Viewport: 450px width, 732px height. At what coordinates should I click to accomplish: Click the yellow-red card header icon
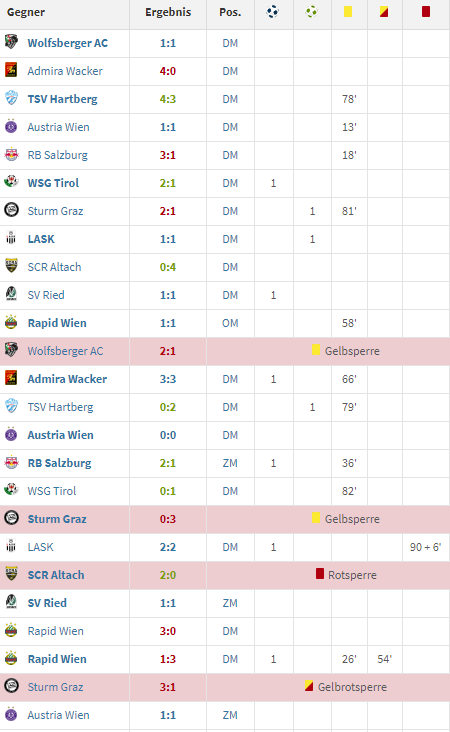click(384, 11)
